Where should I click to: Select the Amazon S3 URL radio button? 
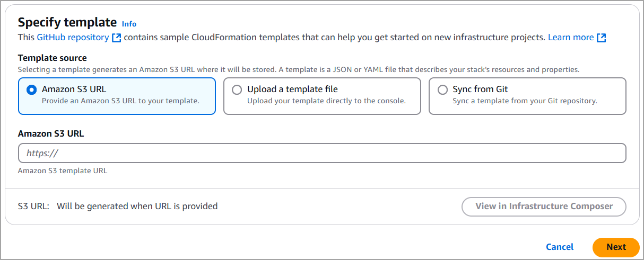click(31, 90)
